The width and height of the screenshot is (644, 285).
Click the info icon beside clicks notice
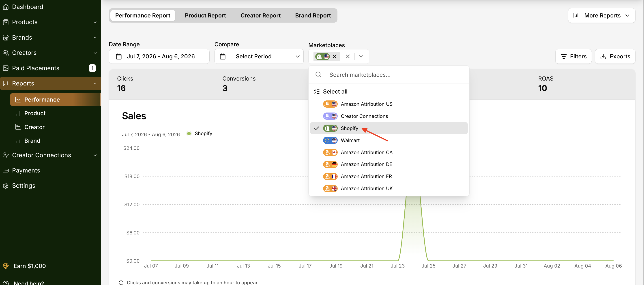121,283
